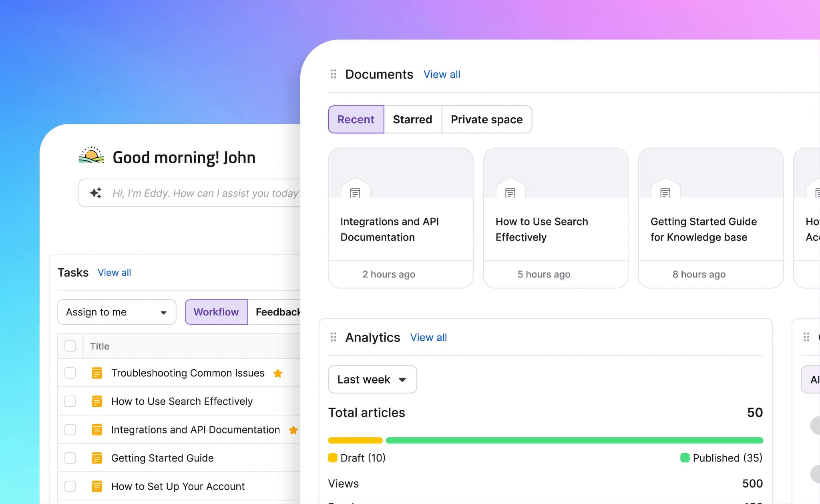This screenshot has width=820, height=504.
Task: Click the Title column header
Action: pyautogui.click(x=100, y=346)
